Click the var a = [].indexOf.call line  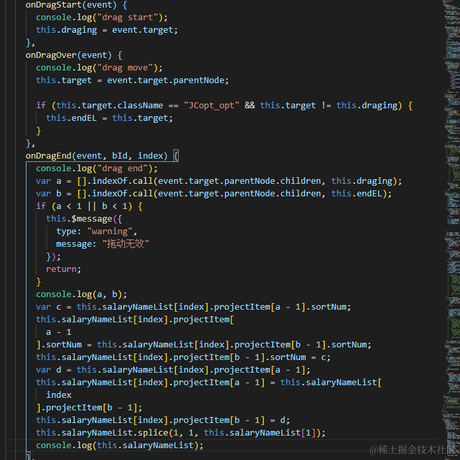(219, 181)
